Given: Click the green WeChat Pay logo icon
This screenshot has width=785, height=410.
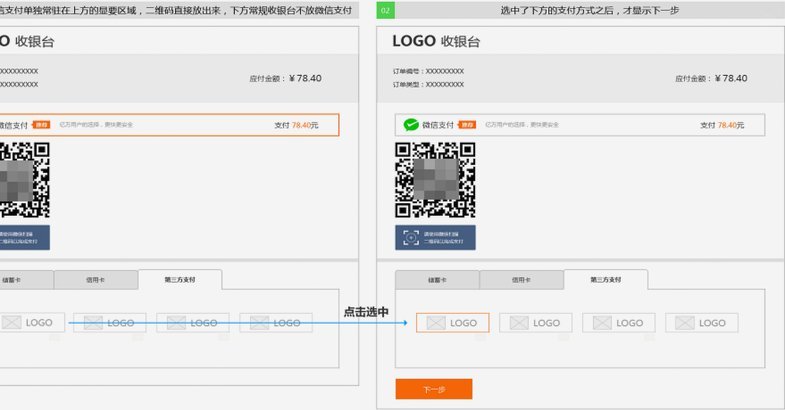Looking at the screenshot, I should pos(411,125).
